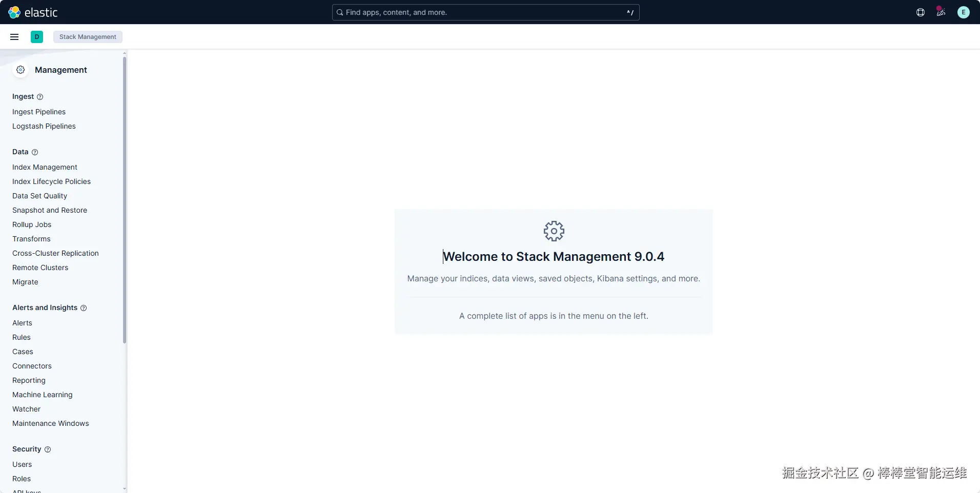Navigate to Snapshot and Restore

[x=50, y=210]
